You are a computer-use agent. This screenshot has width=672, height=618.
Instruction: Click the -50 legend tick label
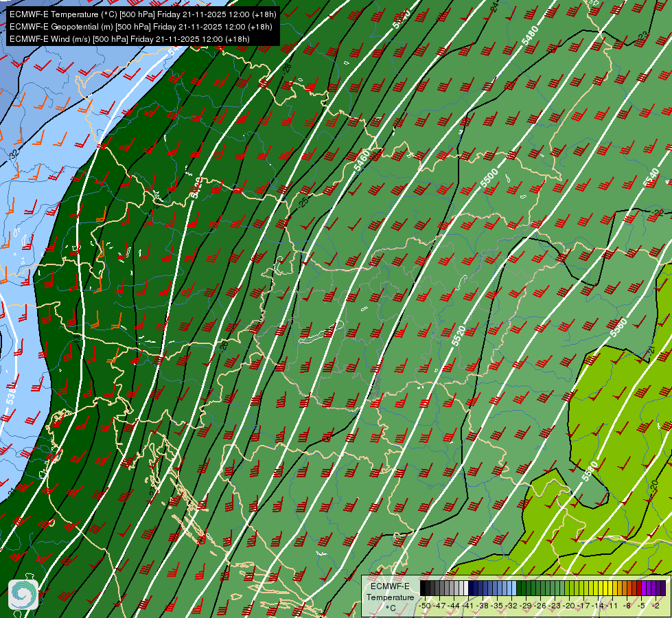point(425,606)
